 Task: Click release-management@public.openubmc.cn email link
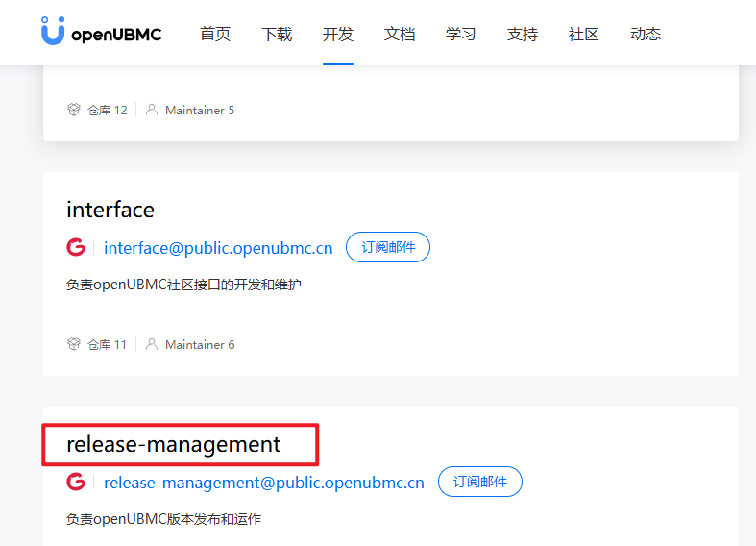point(263,483)
